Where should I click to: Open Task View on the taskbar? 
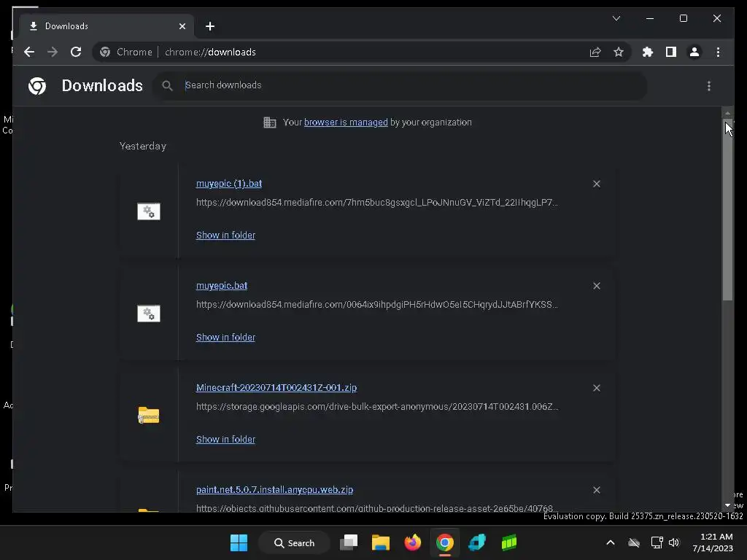pyautogui.click(x=349, y=542)
